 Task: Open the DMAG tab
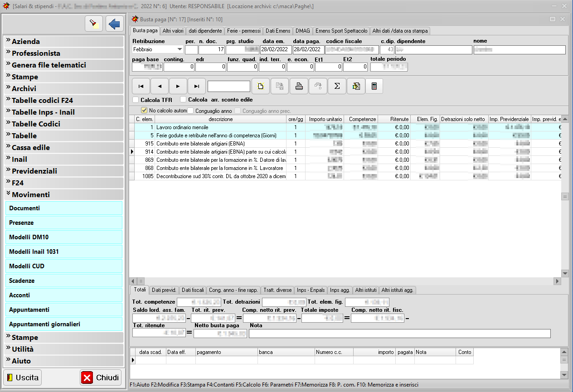click(303, 31)
